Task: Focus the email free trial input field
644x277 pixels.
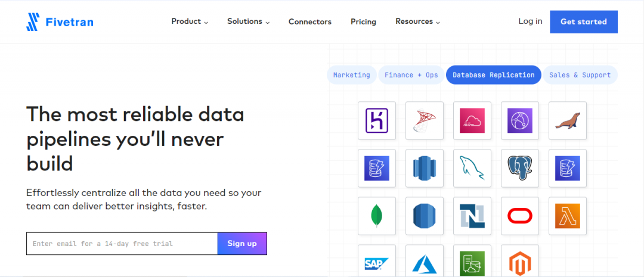Action: (x=122, y=244)
